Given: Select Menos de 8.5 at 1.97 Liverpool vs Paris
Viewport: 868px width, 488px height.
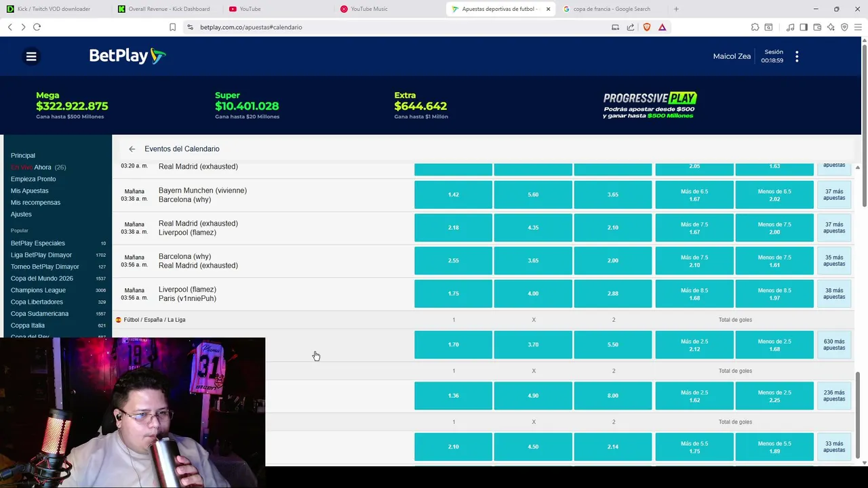Looking at the screenshot, I should tap(774, 293).
